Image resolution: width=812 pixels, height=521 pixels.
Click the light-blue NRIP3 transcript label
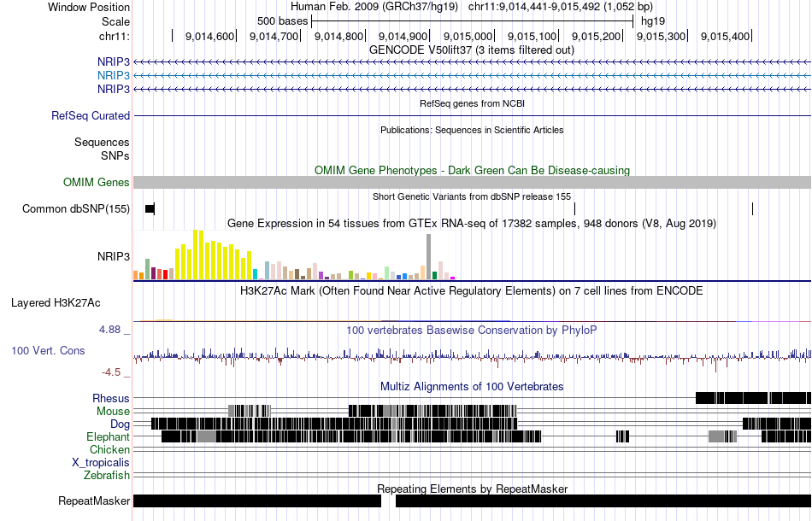[x=114, y=75]
